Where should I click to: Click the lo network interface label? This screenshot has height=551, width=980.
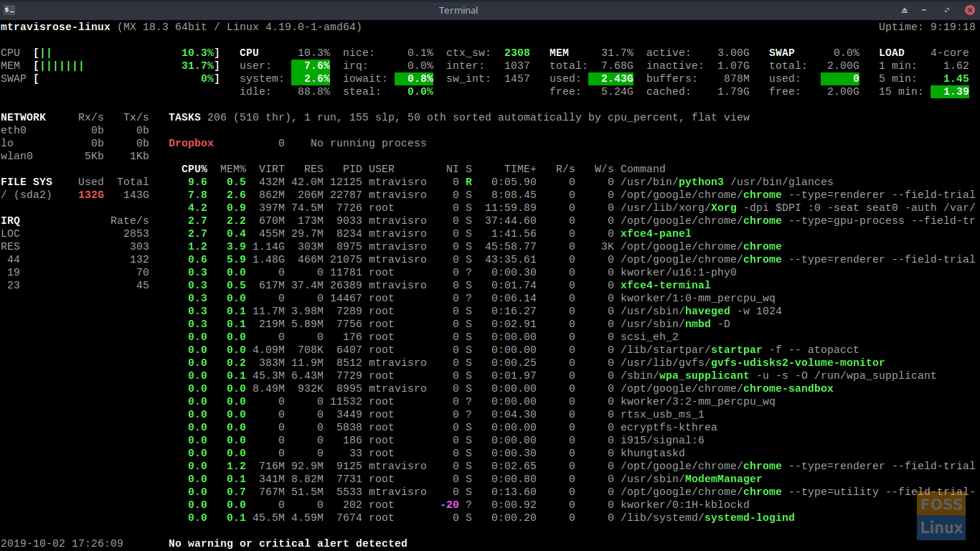click(7, 143)
